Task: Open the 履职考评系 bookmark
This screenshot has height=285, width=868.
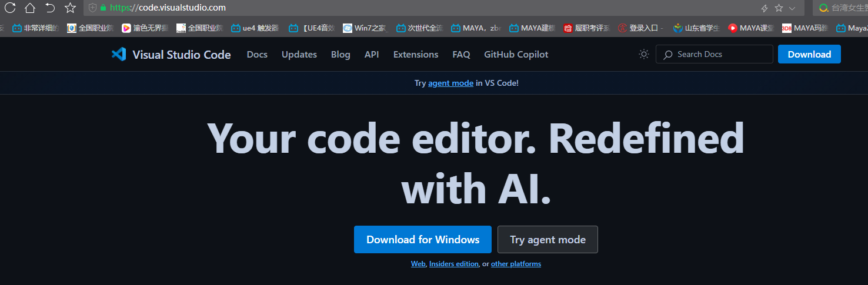Action: tap(586, 28)
